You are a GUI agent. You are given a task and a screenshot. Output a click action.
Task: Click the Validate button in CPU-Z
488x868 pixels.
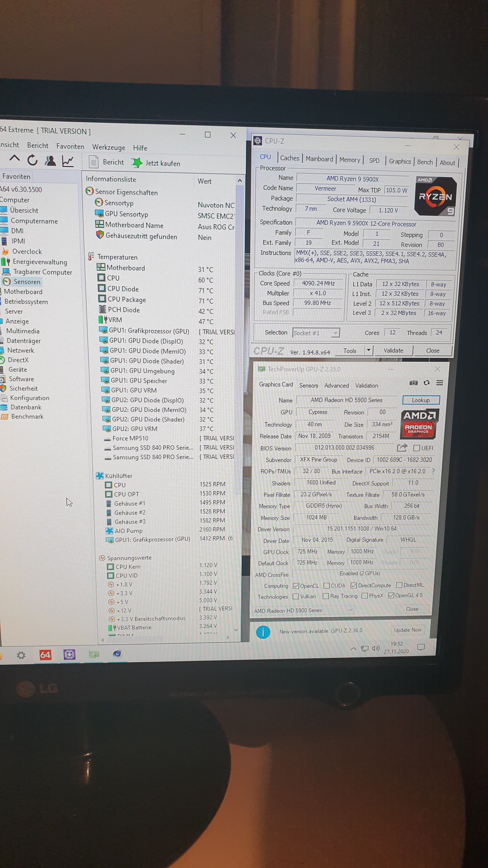point(393,350)
